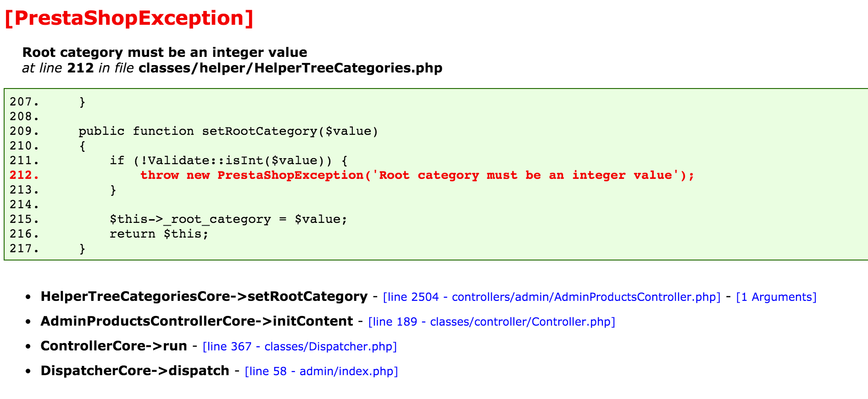
Task: Click the opening brace on line 210
Action: 82,146
